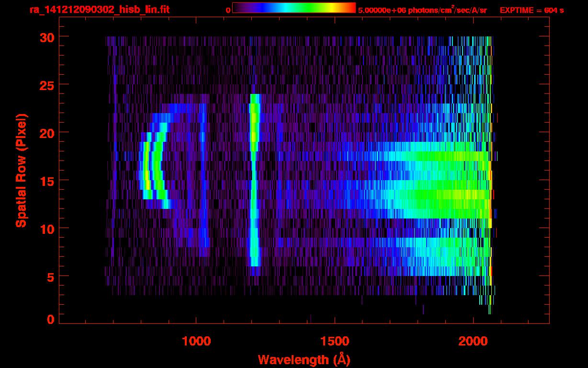Click the 5.00000e+06 photons/cm²/sec/A/sr label
588x368 pixels.
point(422,10)
